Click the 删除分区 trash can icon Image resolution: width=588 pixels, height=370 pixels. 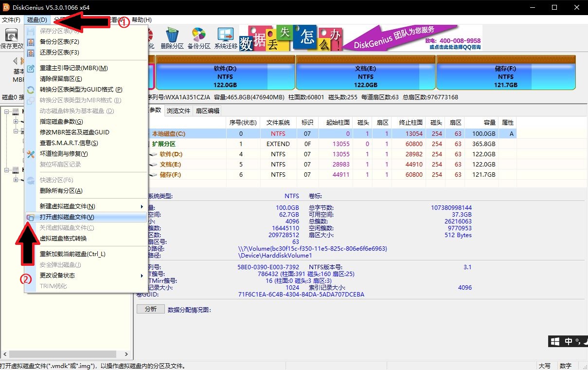tap(172, 35)
